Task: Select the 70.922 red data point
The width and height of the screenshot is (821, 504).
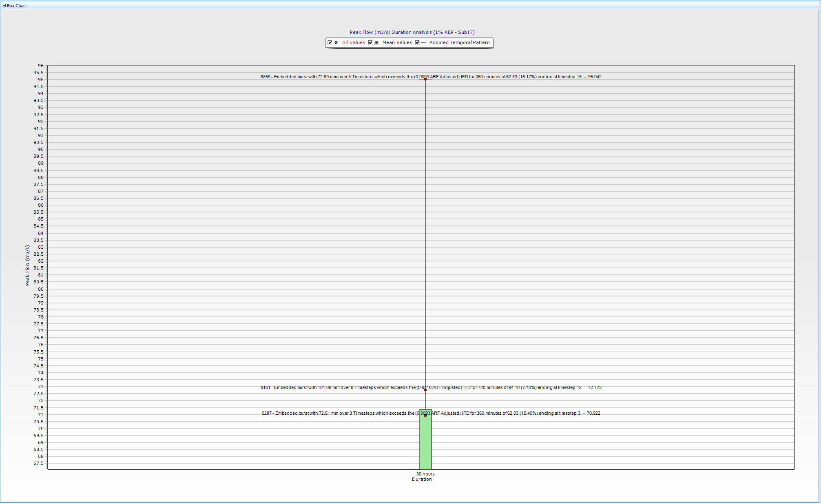Action: [425, 416]
